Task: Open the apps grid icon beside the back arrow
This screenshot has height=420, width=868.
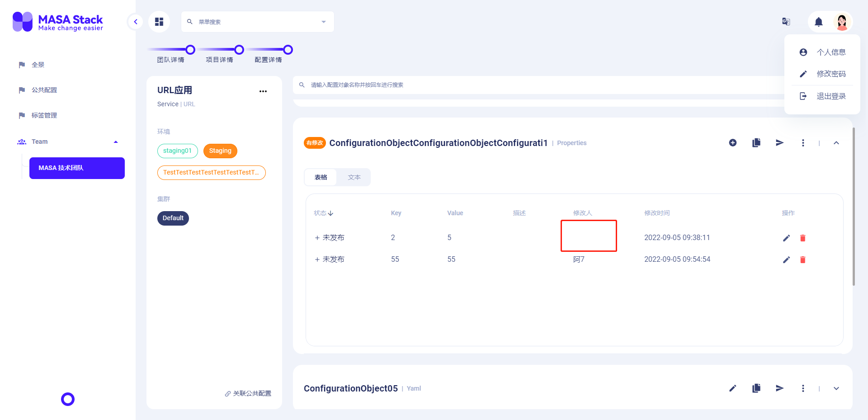Action: 159,21
